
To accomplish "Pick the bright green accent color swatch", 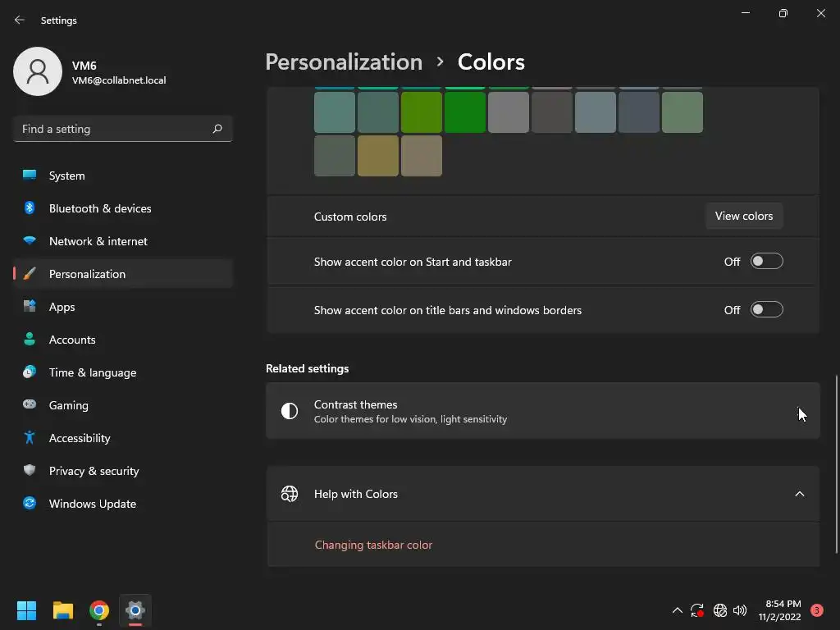I will [x=464, y=112].
